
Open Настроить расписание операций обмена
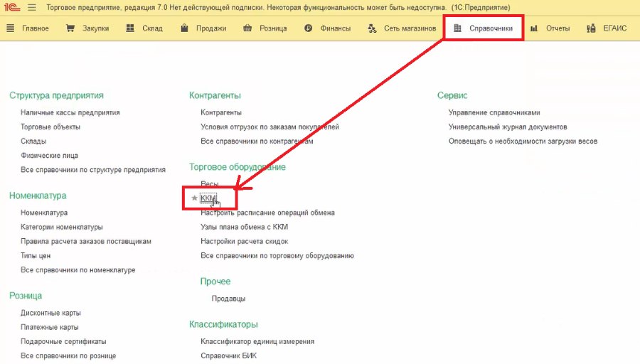(x=267, y=213)
